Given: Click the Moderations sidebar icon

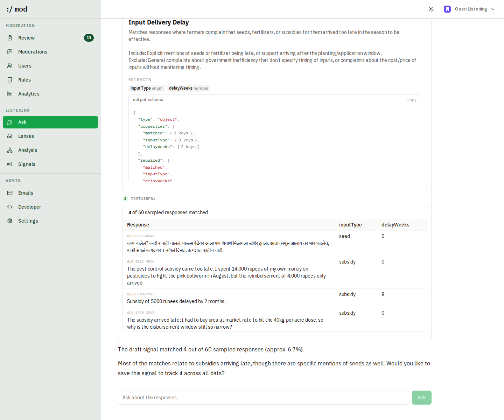Looking at the screenshot, I should click(10, 52).
